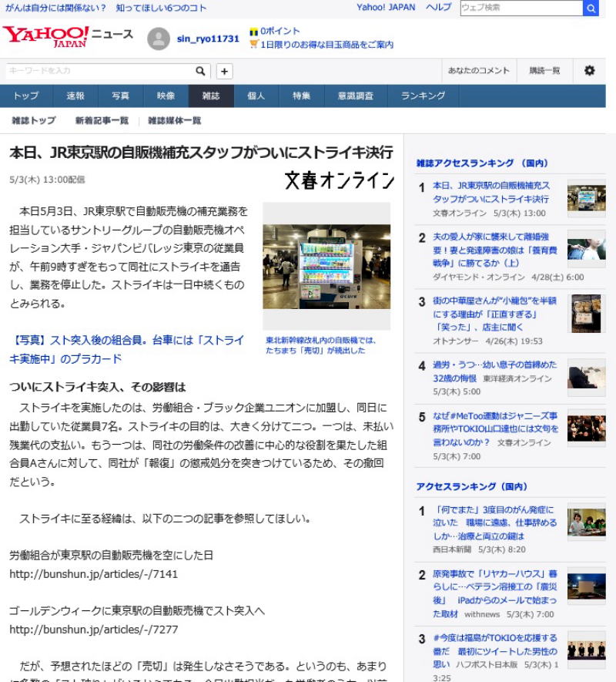Click thumbnail for 3度目のがん発症 article
This screenshot has height=682, width=616.
[x=587, y=522]
